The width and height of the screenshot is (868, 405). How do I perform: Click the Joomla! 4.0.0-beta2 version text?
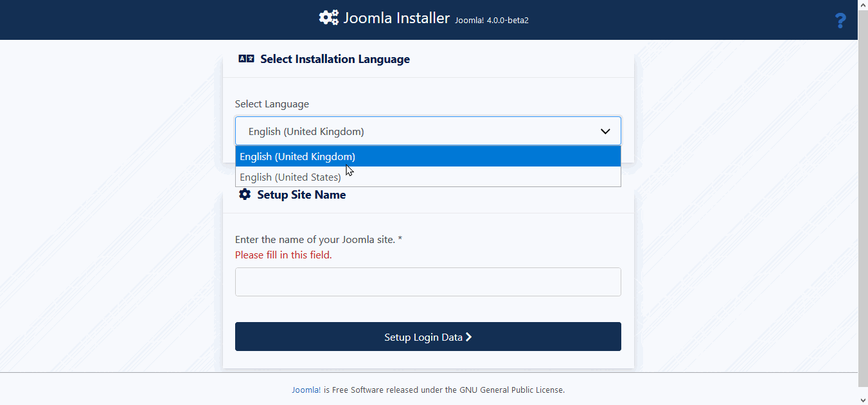click(492, 20)
